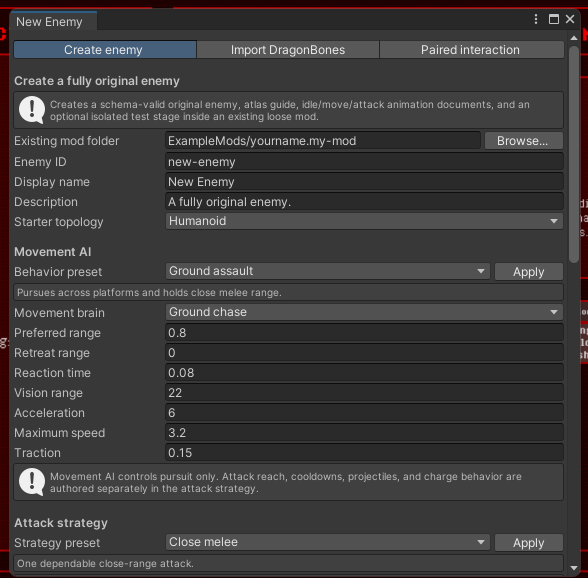This screenshot has height=578, width=588.
Task: Switch to the Create enemy tab
Action: (x=105, y=50)
